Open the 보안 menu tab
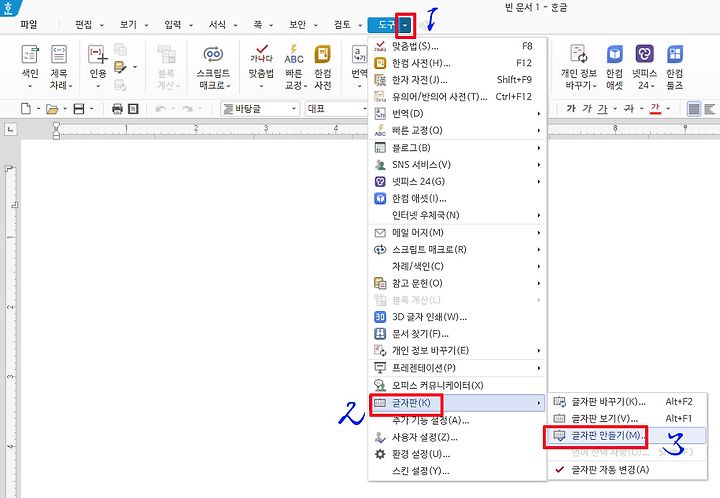720x498 pixels. 298,25
